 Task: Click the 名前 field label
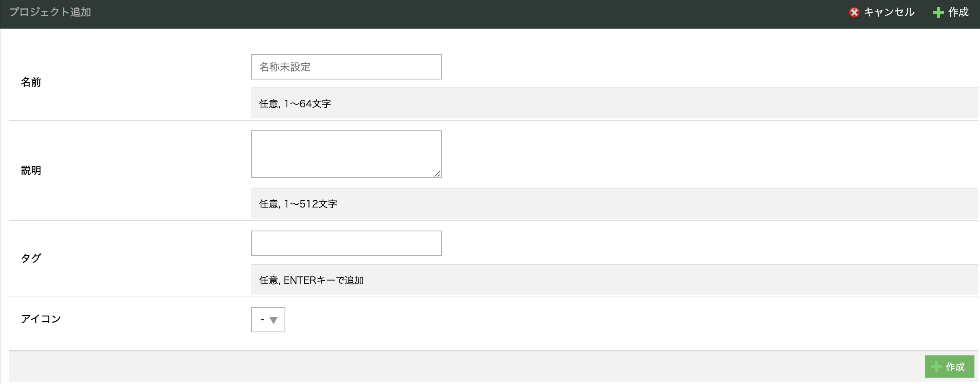tap(31, 82)
